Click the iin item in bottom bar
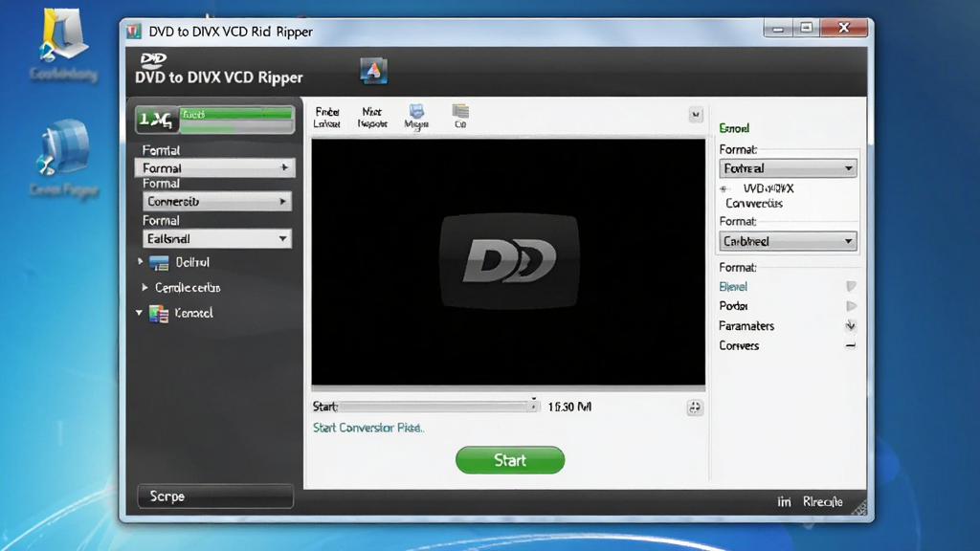 (784, 501)
